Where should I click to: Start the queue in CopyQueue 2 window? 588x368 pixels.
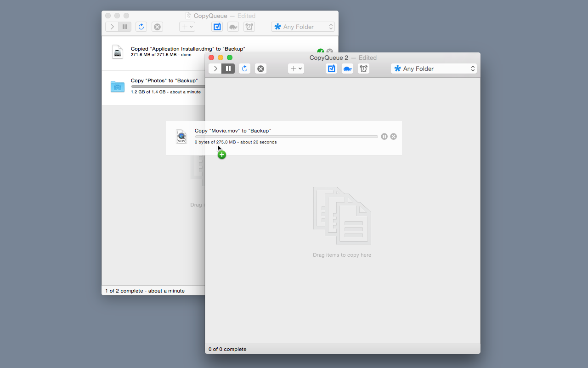[x=215, y=69]
